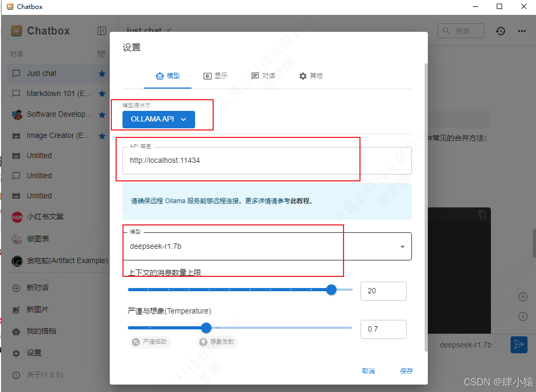Click the star beside Markdown 101
Image resolution: width=536 pixels, height=392 pixels.
coord(102,93)
